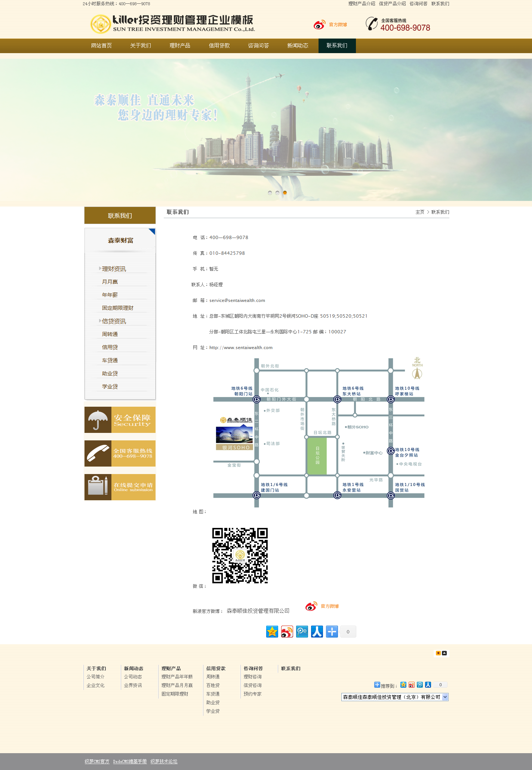Open the 理财产品 navigation menu item
The width and height of the screenshot is (532, 770).
tap(180, 46)
